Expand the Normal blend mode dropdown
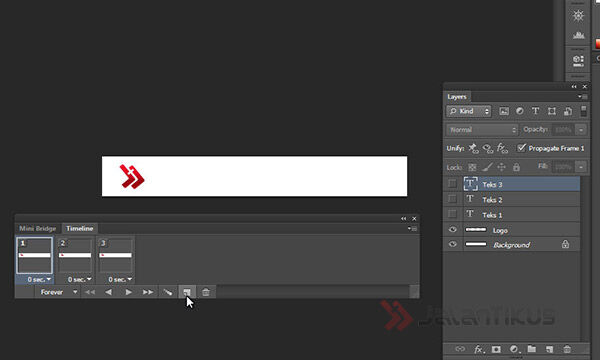 (x=482, y=130)
